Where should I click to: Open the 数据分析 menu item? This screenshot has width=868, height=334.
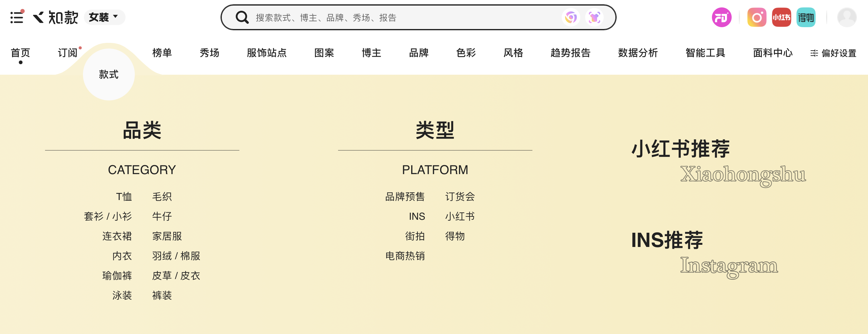(638, 52)
